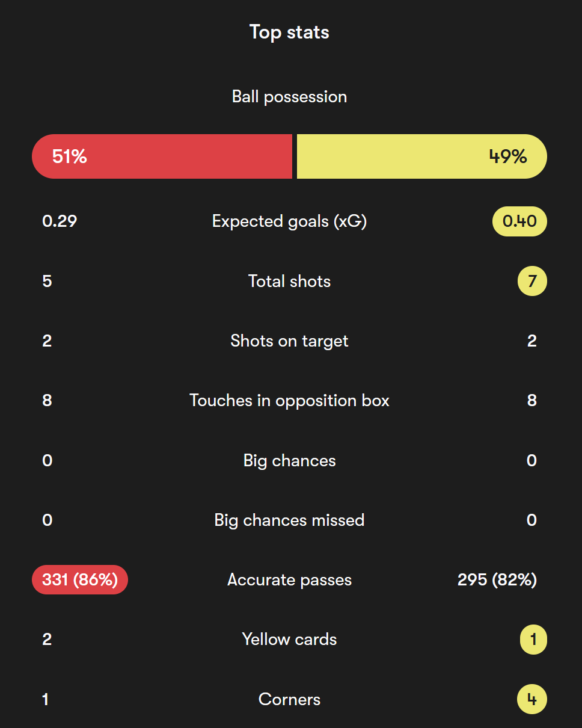Image resolution: width=582 pixels, height=728 pixels.
Task: Click the red 331 (86%) passes badge
Action: click(80, 580)
